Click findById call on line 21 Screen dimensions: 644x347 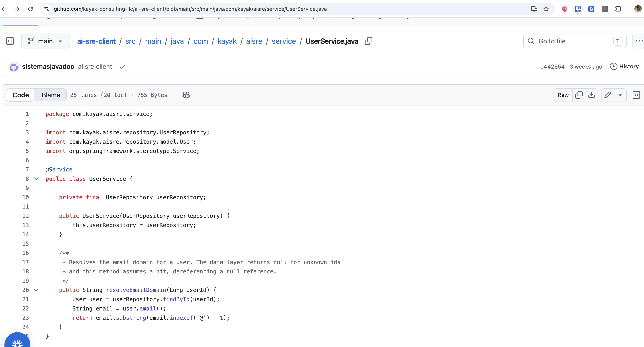pos(176,299)
